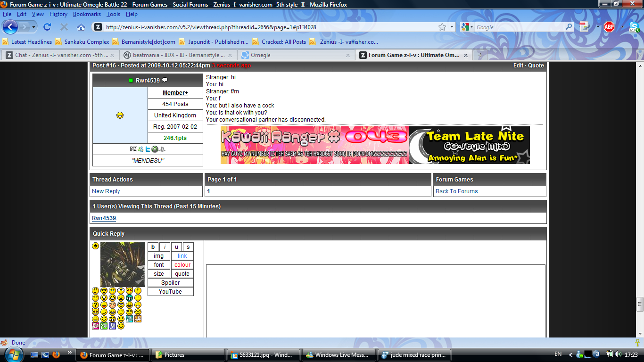644x362 pixels.
Task: Open the ABP icon's dropdown arrow
Action: [x=622, y=27]
